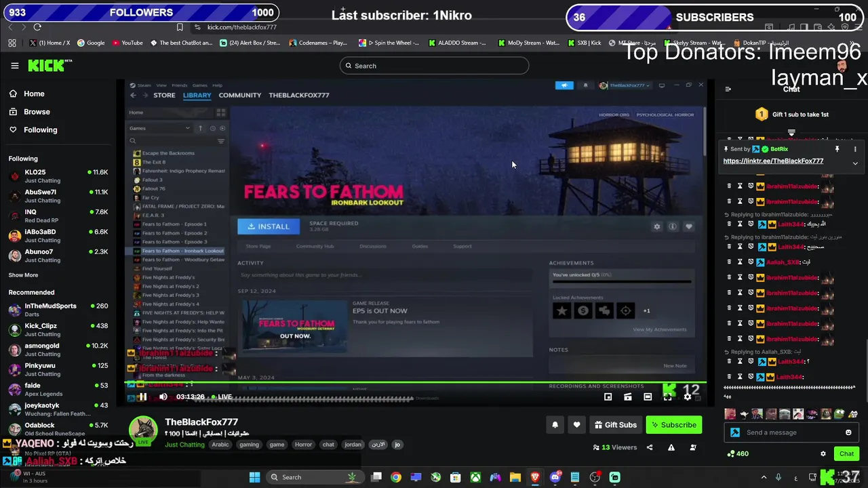Screen dimensions: 868x488
Task: Open browser apps grid icon
Action: pyautogui.click(x=12, y=43)
